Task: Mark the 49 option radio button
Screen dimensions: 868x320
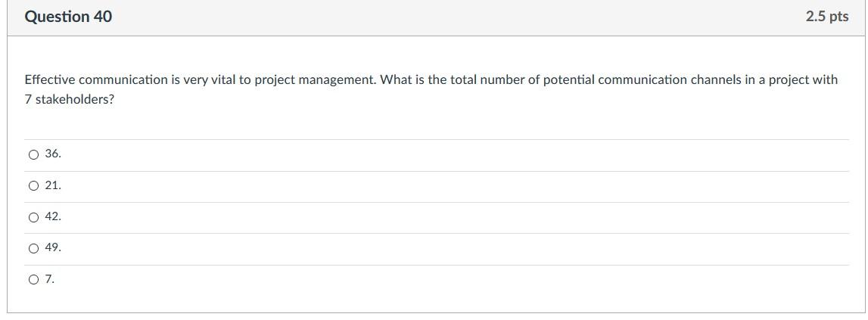Action: coord(33,249)
